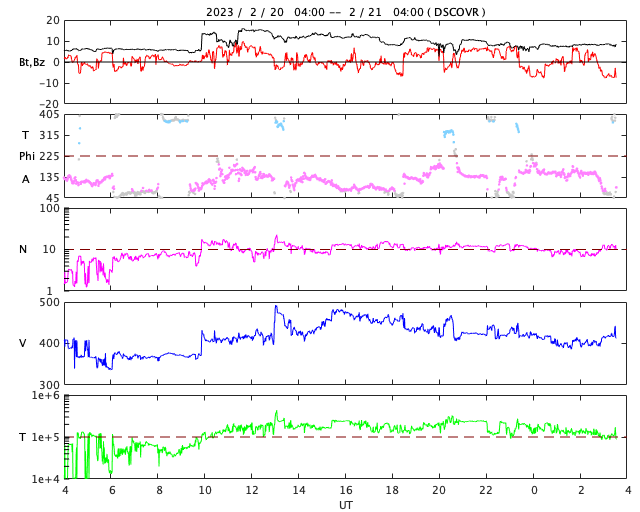Click the 'V' velocity axis label
This screenshot has height=512, width=640.
click(23, 343)
